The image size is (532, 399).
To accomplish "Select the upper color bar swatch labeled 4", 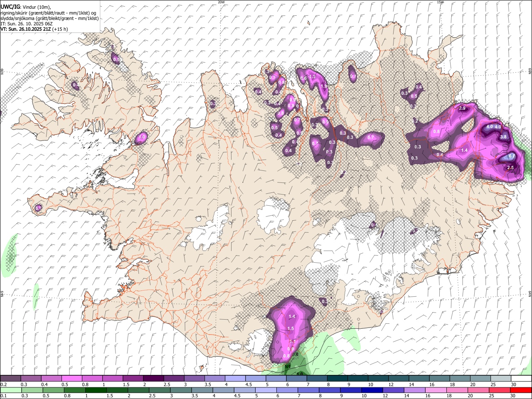I will (235, 378).
